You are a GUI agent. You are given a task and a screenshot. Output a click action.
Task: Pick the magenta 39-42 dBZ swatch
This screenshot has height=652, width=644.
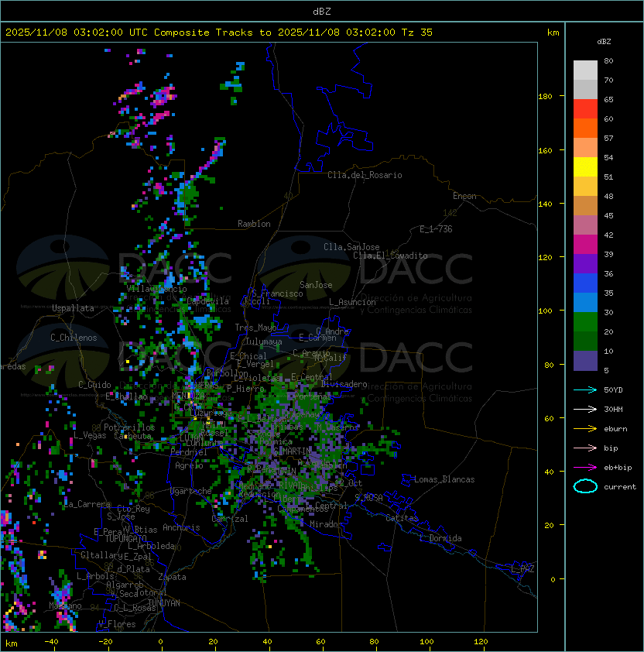[x=585, y=245]
